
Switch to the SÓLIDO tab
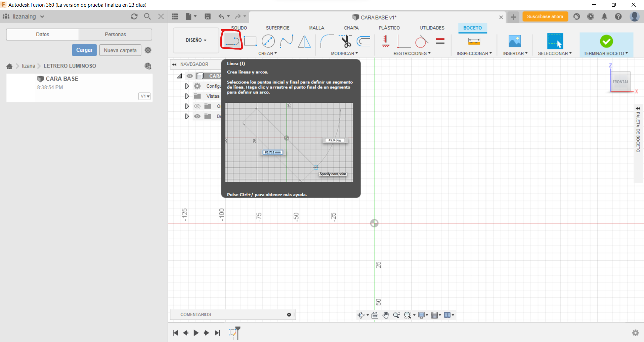[x=239, y=28]
